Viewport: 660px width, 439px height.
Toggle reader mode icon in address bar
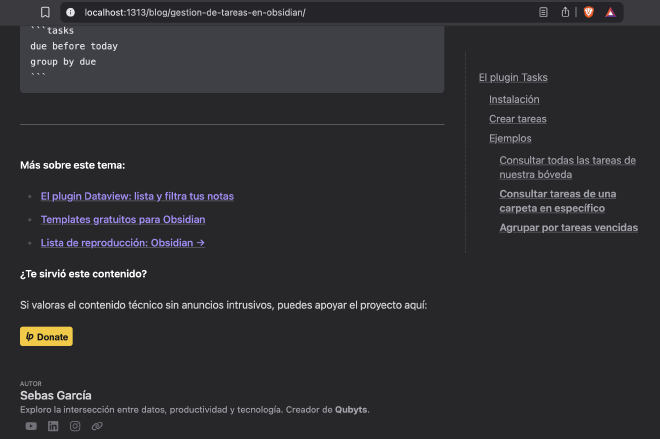click(543, 12)
